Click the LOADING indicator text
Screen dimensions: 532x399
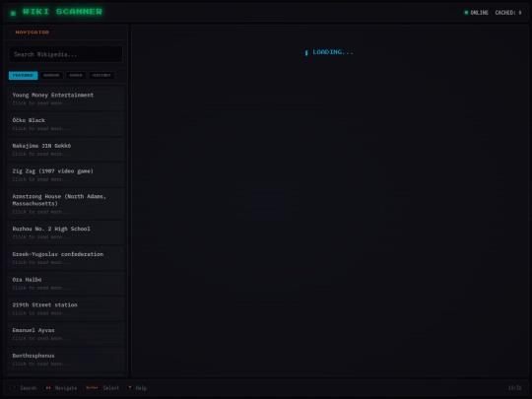pos(333,52)
